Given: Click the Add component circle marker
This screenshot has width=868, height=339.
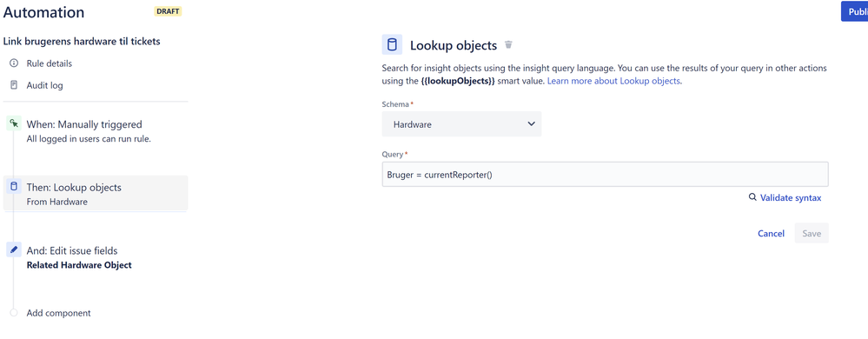Looking at the screenshot, I should [x=14, y=313].
